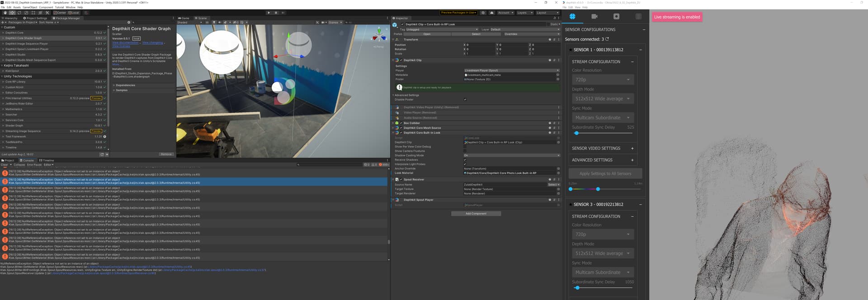868x300 pixels.
Task: Open the Depthkit video camera tab icon
Action: [x=594, y=16]
